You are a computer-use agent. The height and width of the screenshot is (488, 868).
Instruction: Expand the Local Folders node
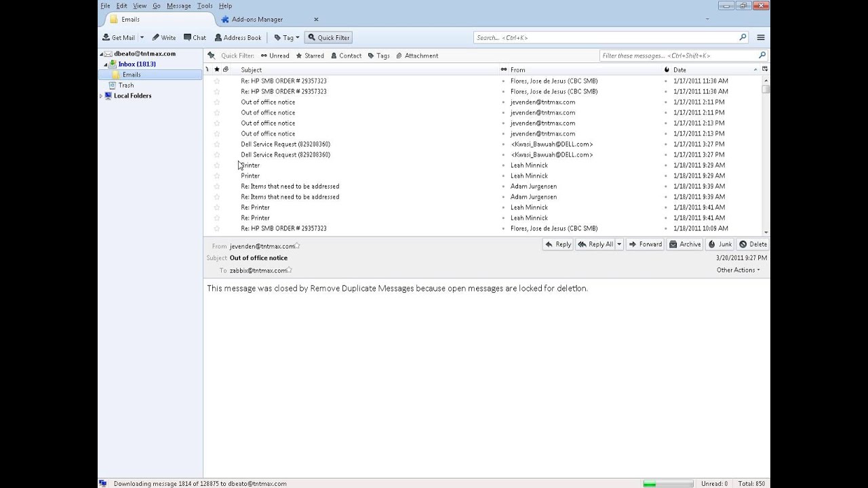102,96
